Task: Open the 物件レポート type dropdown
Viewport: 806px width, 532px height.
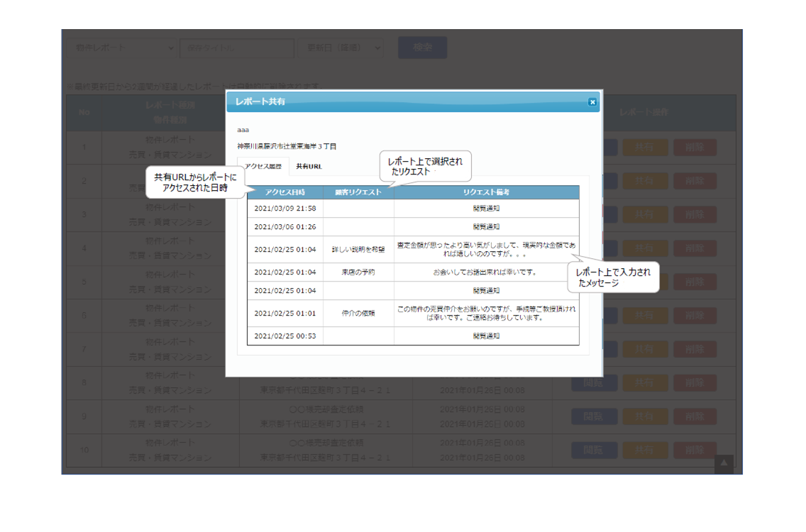Action: (x=122, y=48)
